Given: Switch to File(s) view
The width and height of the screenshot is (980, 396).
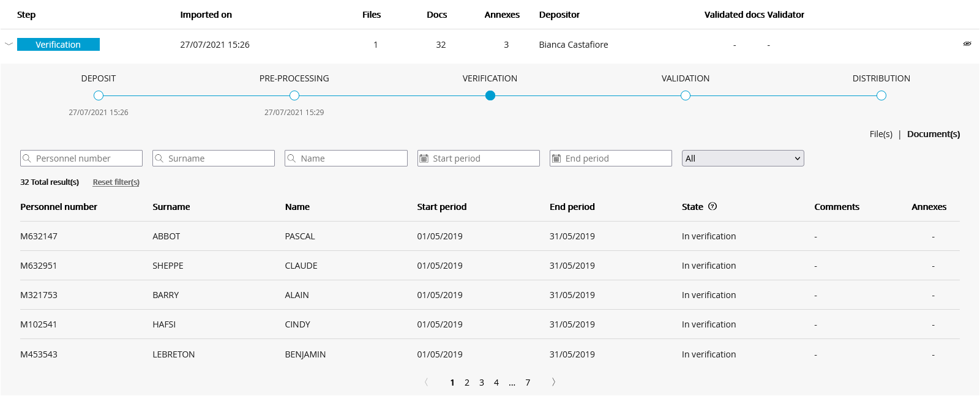Looking at the screenshot, I should (881, 134).
